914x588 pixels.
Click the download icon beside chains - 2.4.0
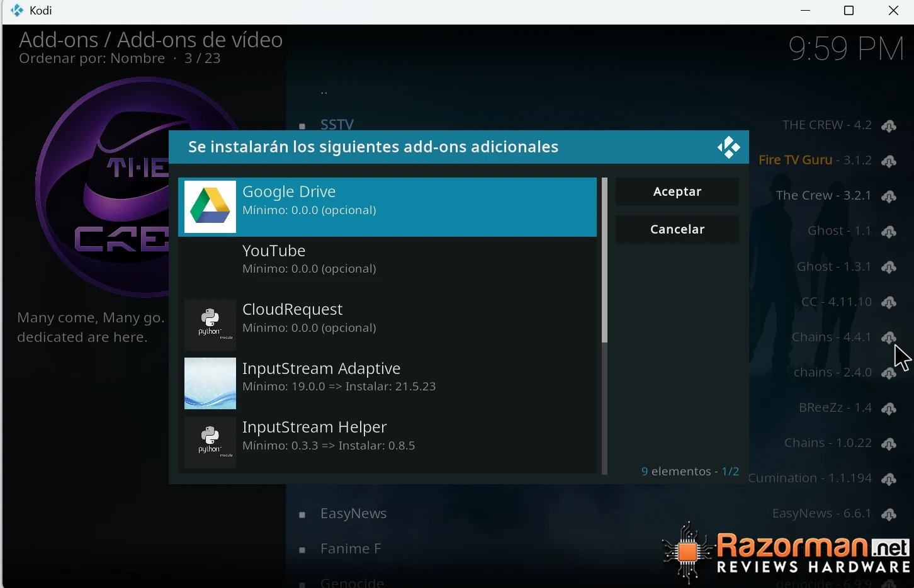tap(889, 373)
